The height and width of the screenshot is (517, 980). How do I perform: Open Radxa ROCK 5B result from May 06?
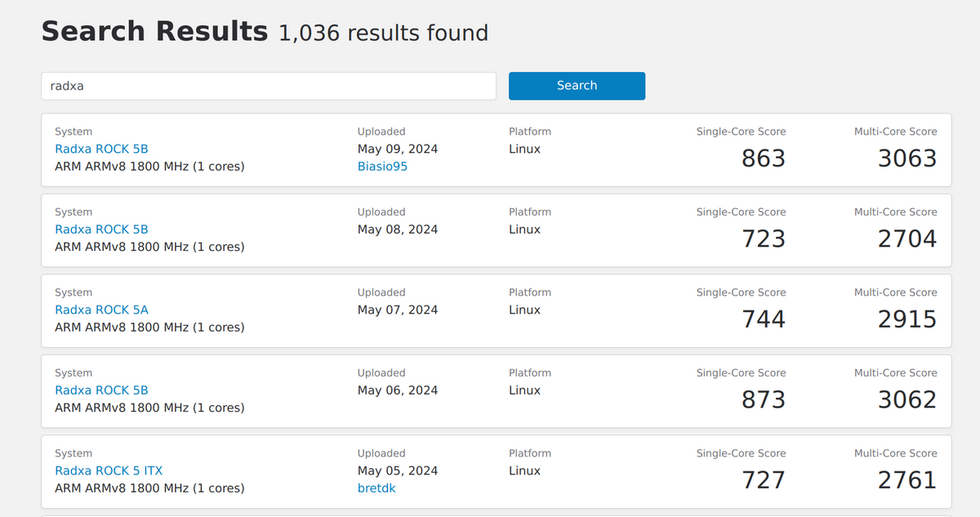point(101,390)
